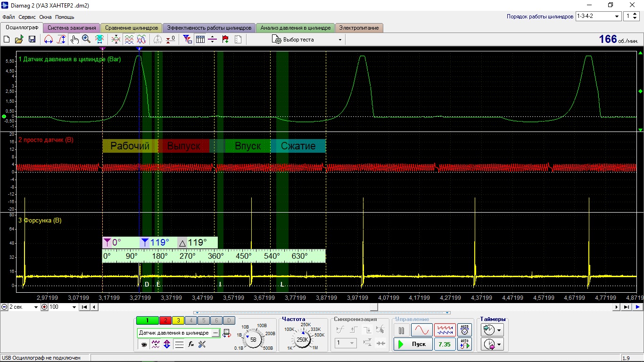The image size is (644, 362).
Task: Select red channel 2 button
Action: (x=165, y=321)
